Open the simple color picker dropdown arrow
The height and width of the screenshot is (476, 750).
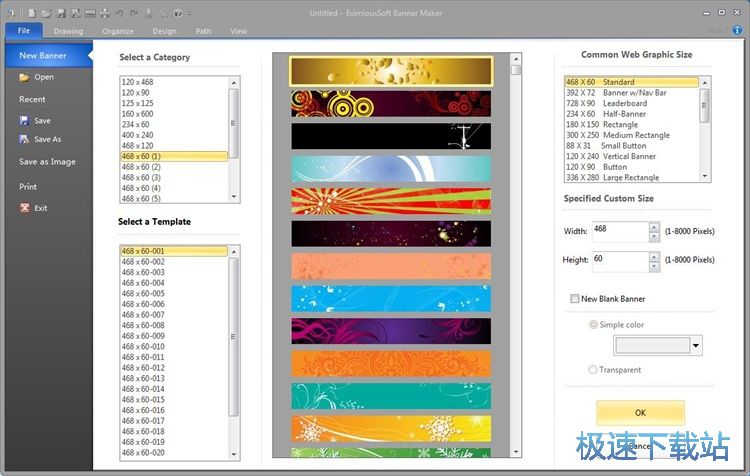click(696, 345)
